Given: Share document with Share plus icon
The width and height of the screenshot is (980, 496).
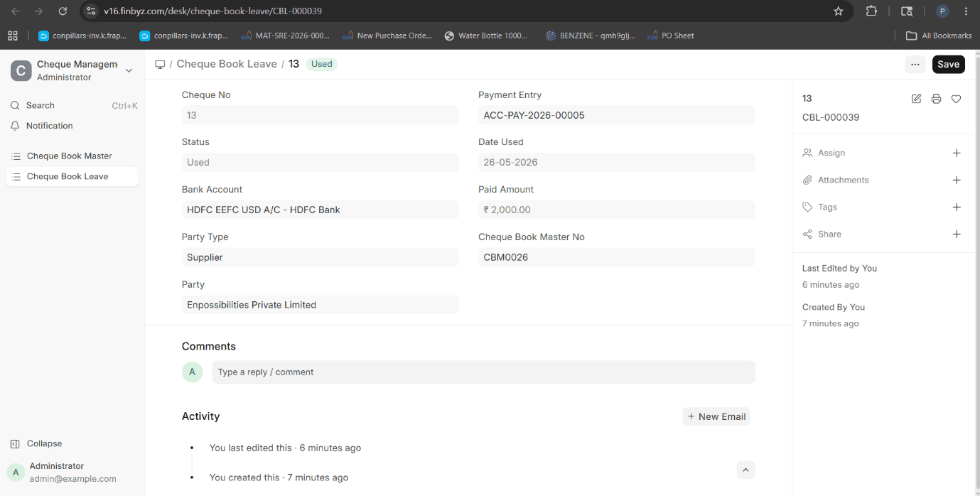Looking at the screenshot, I should tap(957, 234).
